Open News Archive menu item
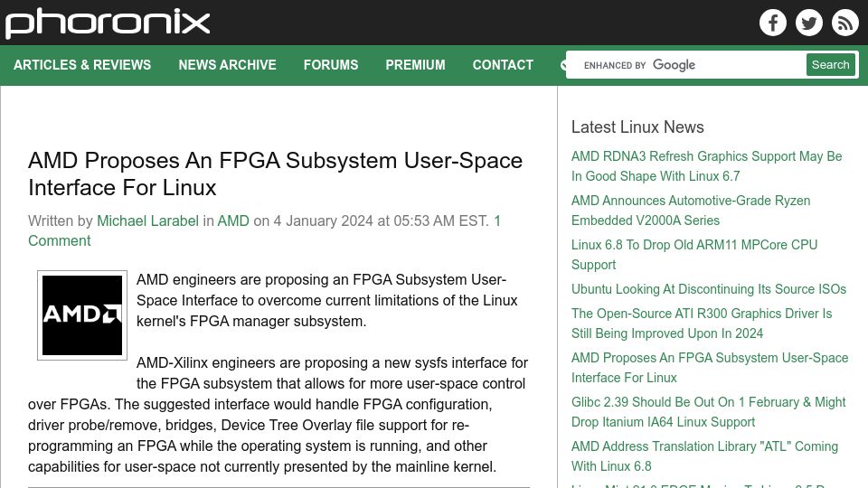Image resolution: width=868 pixels, height=488 pixels. coord(227,65)
